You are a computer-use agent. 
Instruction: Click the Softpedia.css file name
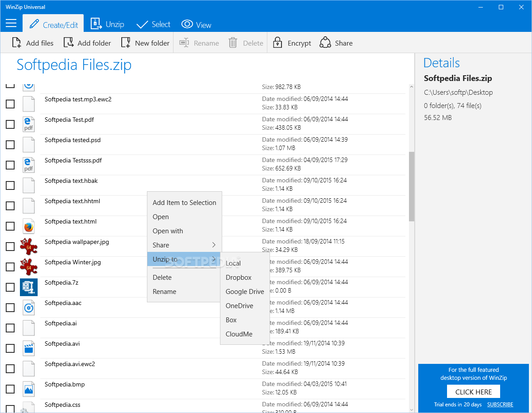pyautogui.click(x=62, y=405)
